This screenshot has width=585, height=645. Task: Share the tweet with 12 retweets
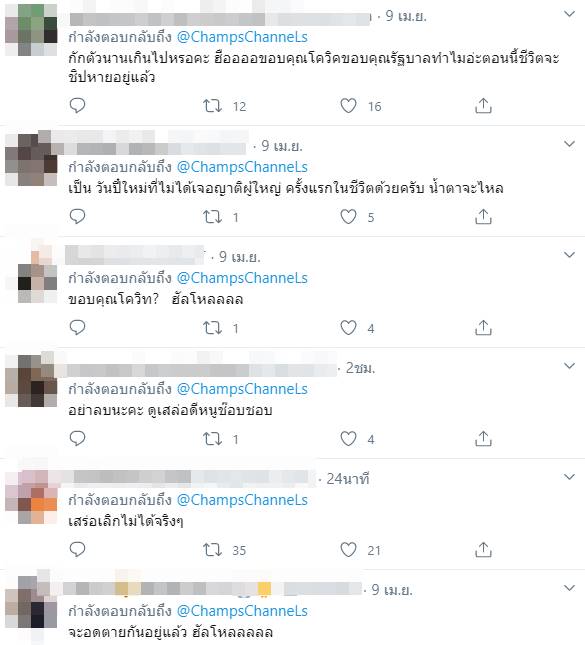[x=483, y=106]
